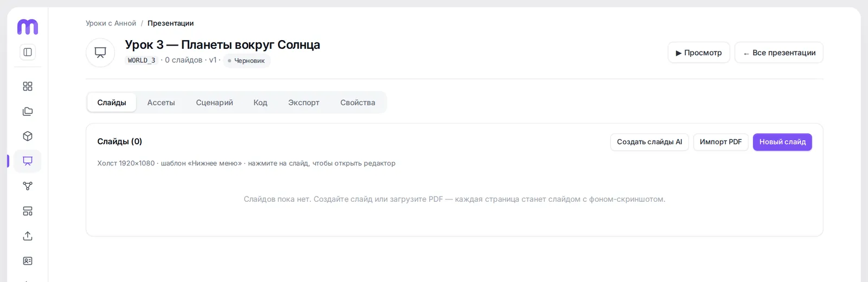Select the presentations easel icon in sidebar
Image resolution: width=868 pixels, height=282 pixels.
28,161
